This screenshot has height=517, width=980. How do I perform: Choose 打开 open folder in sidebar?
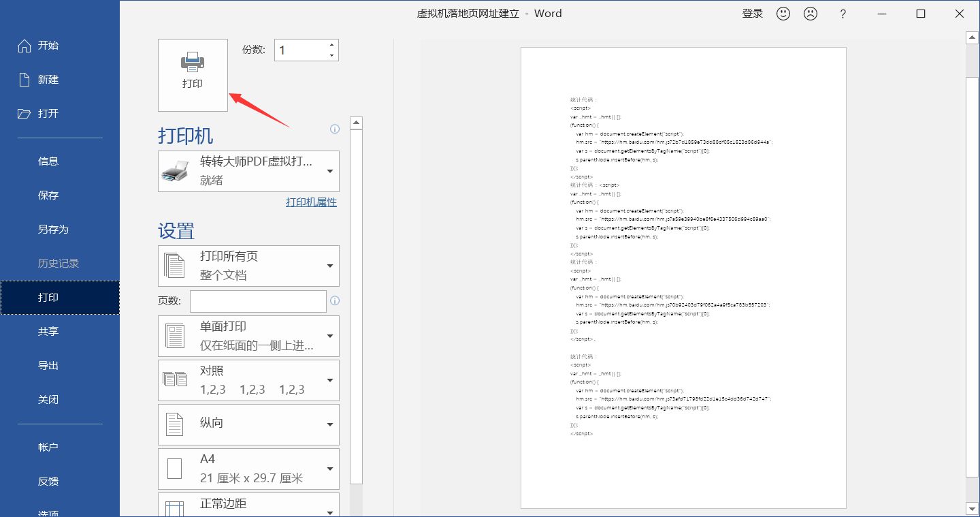(x=48, y=114)
